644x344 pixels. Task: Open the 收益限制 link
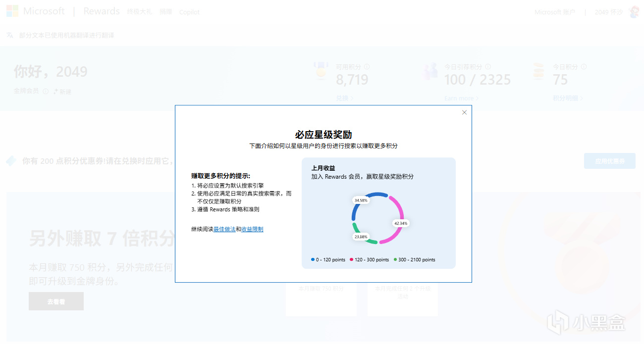252,229
